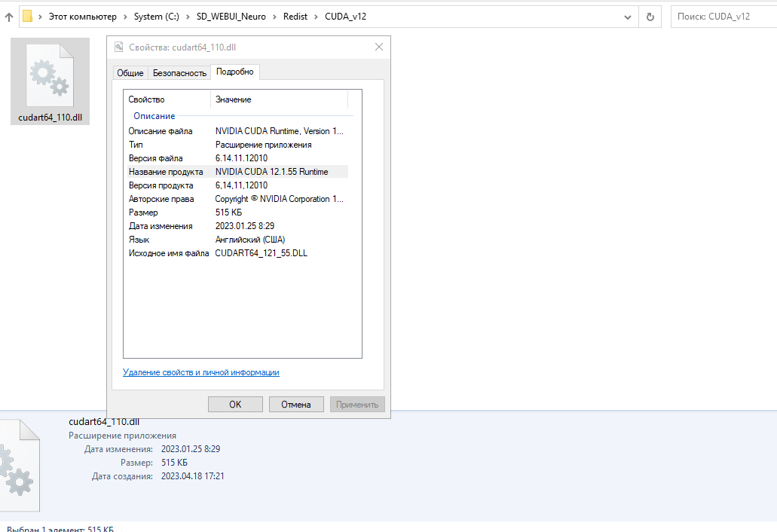Click the Применить button
Screen dimensions: 777x532
[357, 404]
